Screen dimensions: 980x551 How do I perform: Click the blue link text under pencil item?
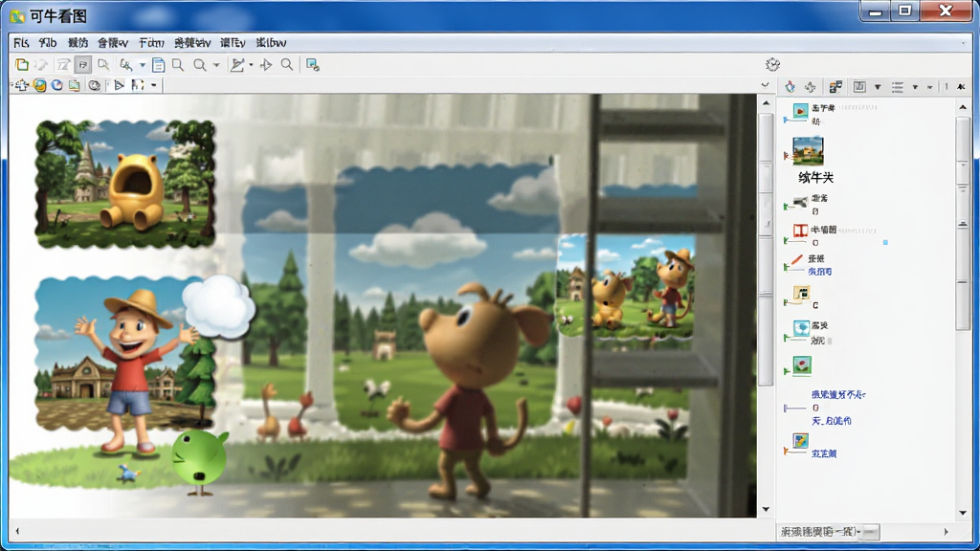coord(820,272)
